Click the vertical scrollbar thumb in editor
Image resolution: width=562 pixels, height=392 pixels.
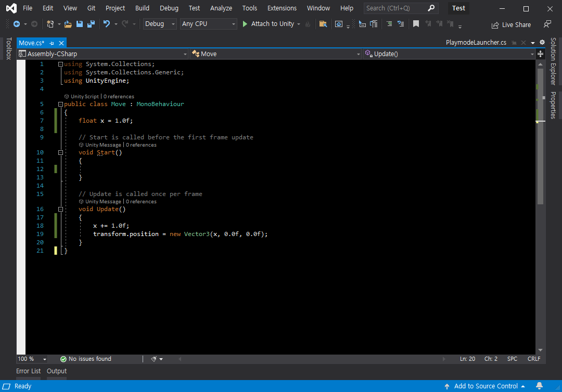click(541, 136)
